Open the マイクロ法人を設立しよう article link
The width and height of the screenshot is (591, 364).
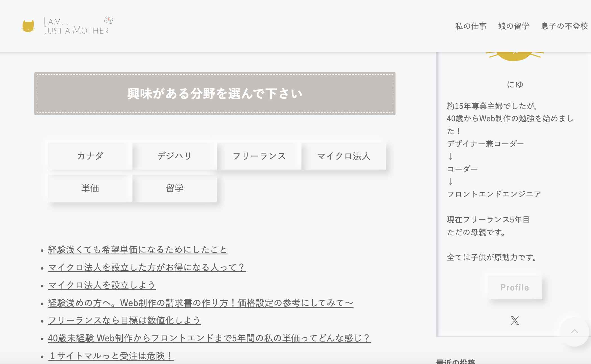102,285
